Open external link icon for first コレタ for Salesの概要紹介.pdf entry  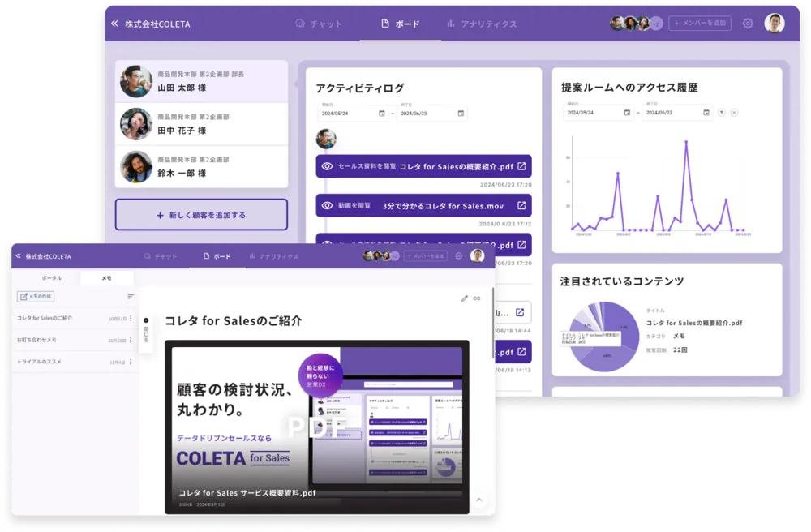(521, 166)
